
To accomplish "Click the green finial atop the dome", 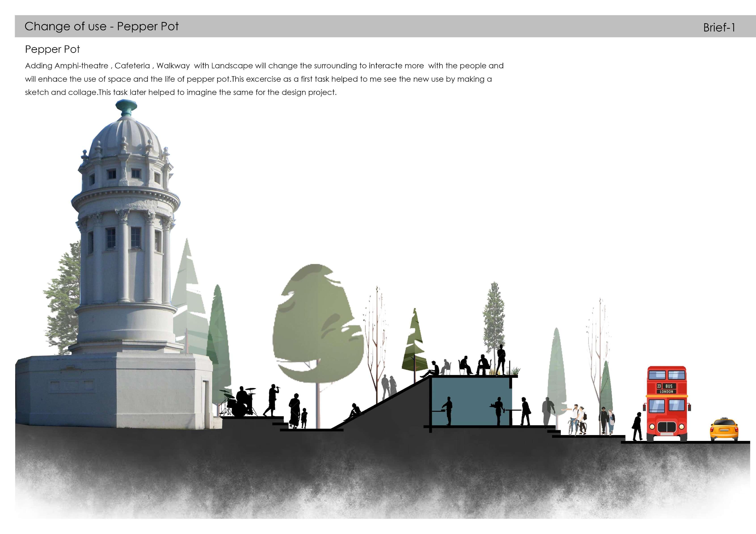I will coord(126,107).
